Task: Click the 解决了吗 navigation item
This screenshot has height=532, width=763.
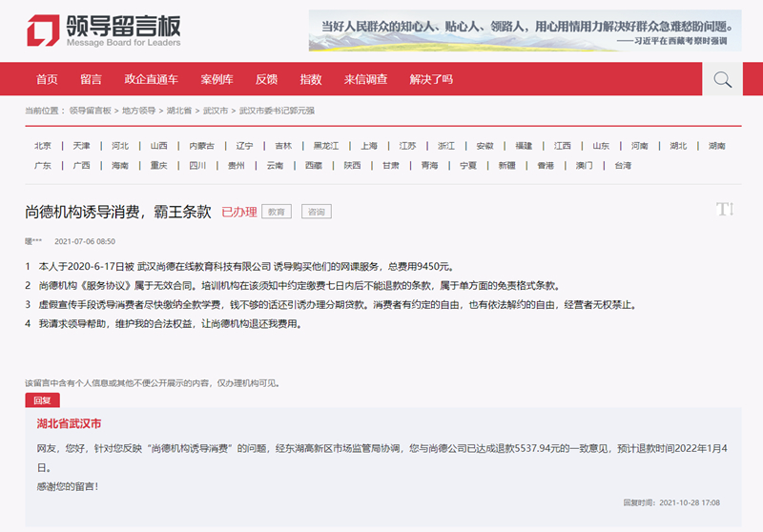Action: 431,79
